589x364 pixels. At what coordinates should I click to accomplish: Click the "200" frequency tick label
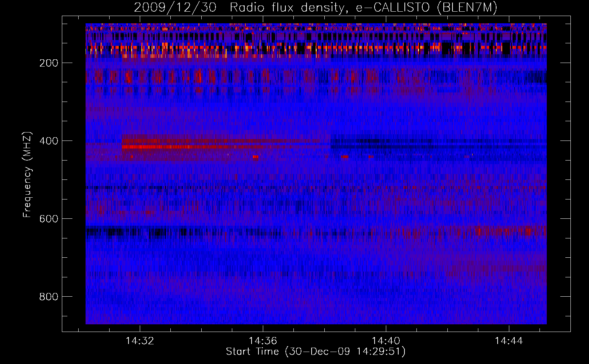(x=49, y=63)
